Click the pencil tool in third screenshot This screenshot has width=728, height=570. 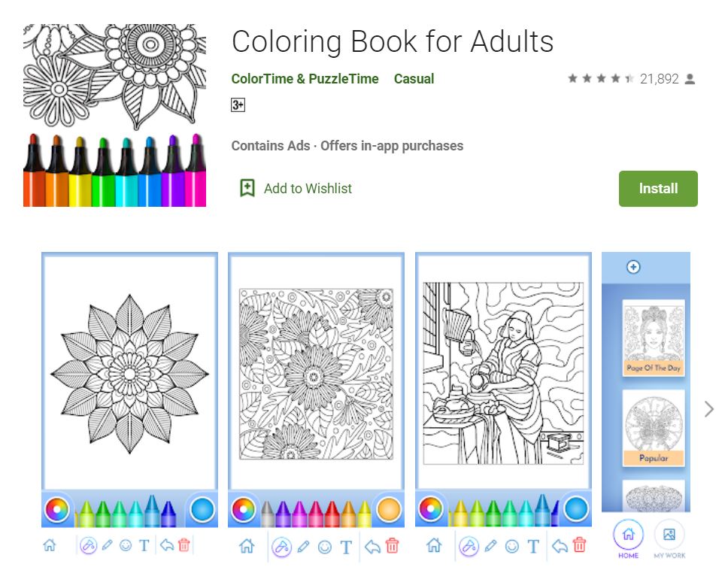tap(490, 546)
